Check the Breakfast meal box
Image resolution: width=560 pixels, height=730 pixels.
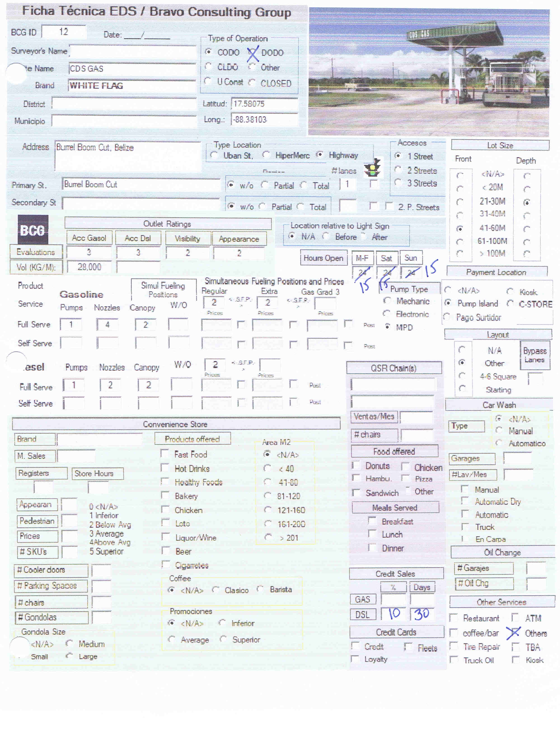point(372,520)
